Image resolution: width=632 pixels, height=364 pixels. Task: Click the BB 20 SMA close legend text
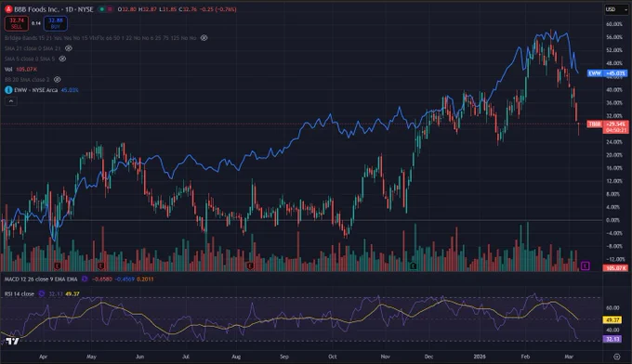point(27,80)
